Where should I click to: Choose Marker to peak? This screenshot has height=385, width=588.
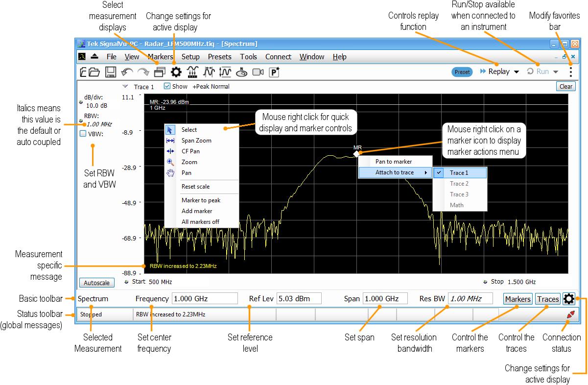coord(202,200)
